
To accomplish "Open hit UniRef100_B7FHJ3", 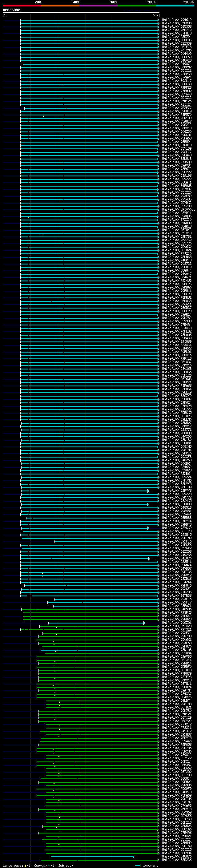I will tap(177, 33).
